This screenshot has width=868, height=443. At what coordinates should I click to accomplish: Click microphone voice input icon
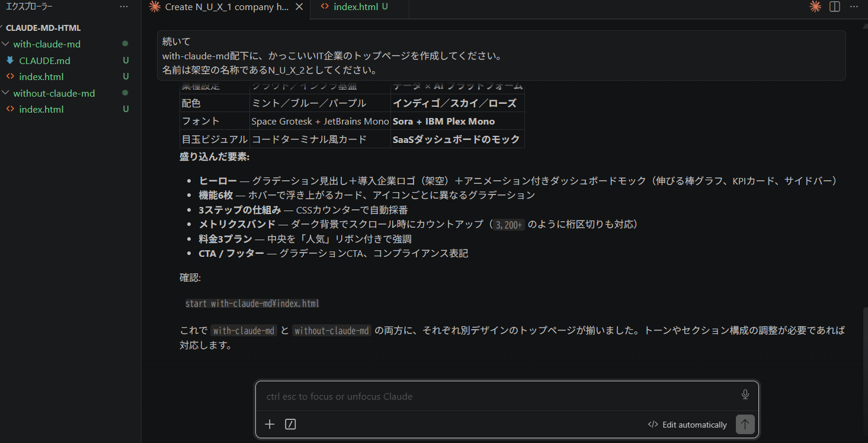(x=745, y=394)
